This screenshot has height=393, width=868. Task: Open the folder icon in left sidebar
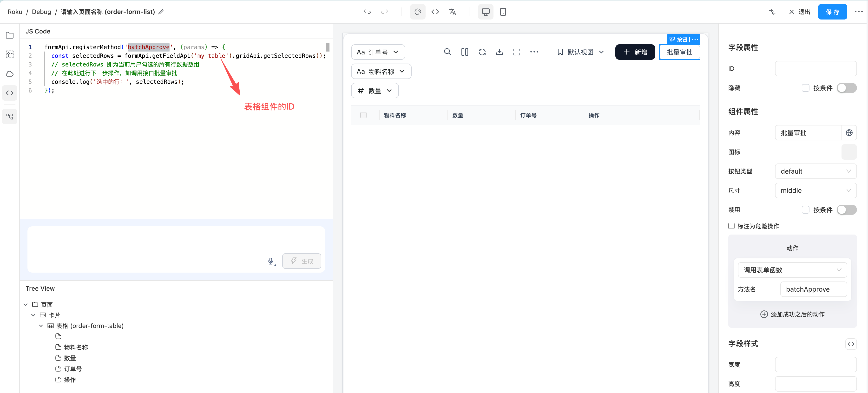click(x=10, y=35)
